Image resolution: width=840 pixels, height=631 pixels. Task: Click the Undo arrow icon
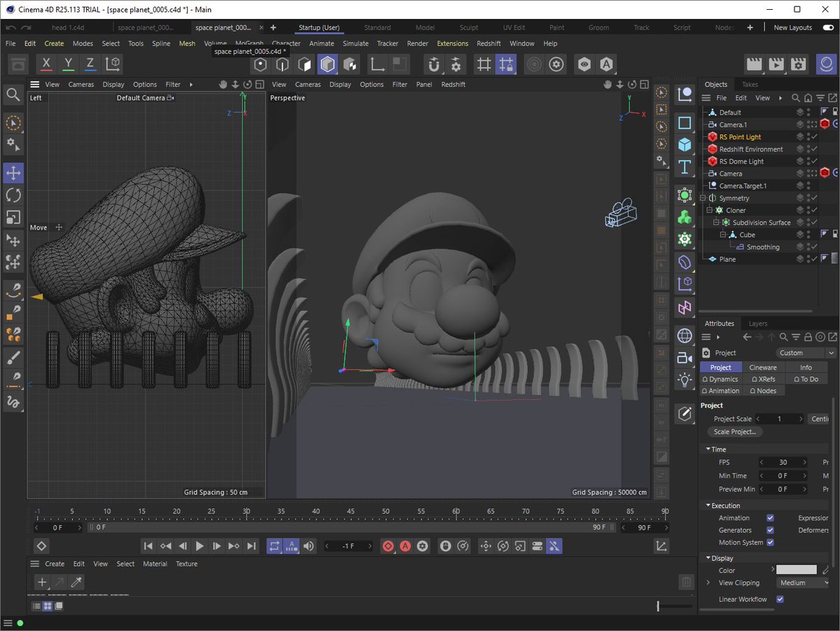11,27
